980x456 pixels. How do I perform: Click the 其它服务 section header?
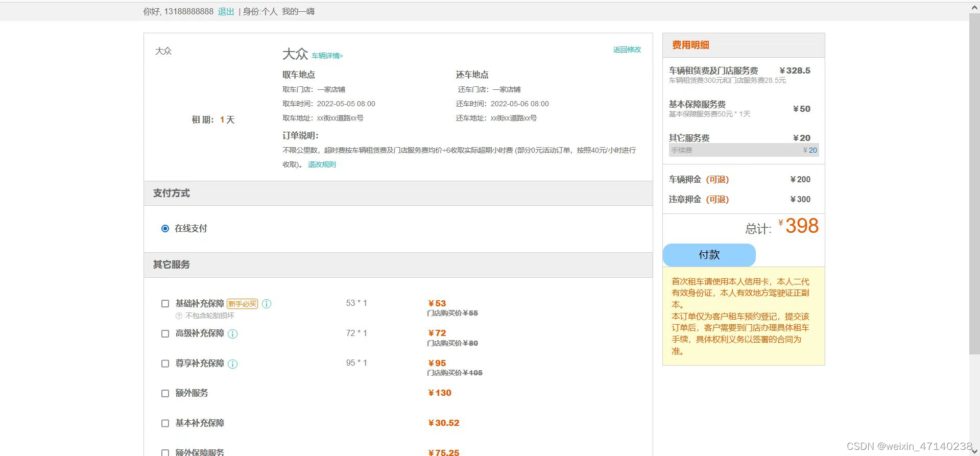click(x=398, y=265)
